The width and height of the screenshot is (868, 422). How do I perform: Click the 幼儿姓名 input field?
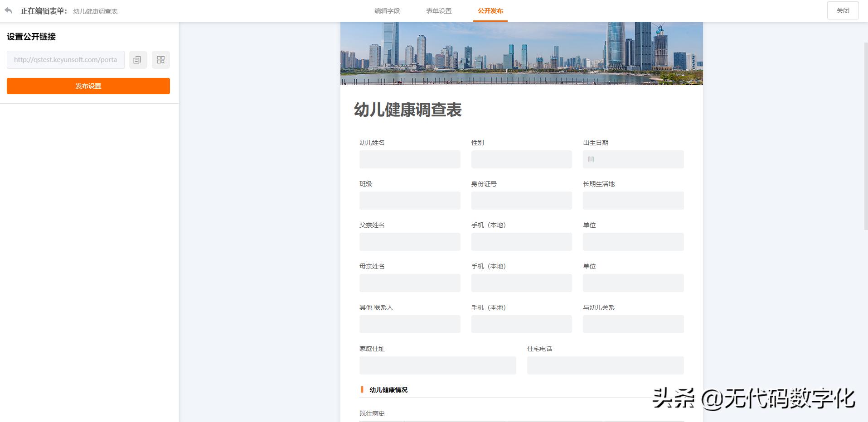[x=409, y=159]
